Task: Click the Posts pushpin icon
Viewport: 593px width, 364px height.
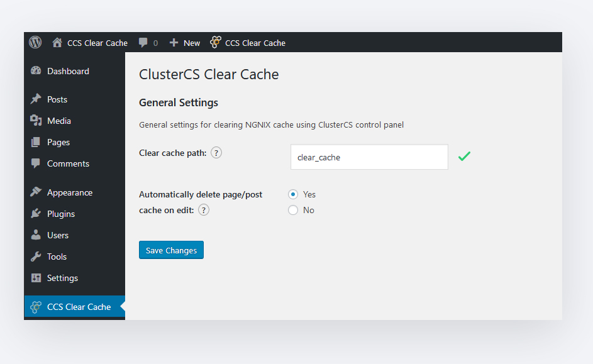Action: tap(36, 99)
